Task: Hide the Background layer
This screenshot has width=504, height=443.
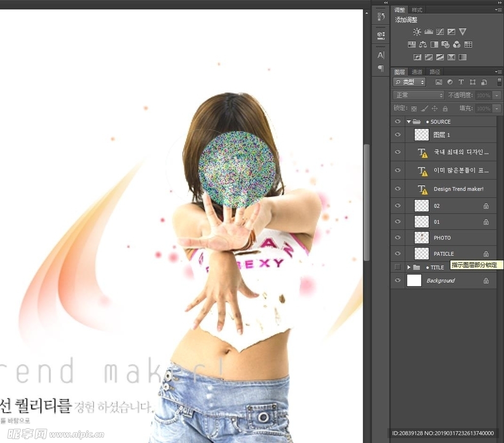Action: pyautogui.click(x=398, y=281)
